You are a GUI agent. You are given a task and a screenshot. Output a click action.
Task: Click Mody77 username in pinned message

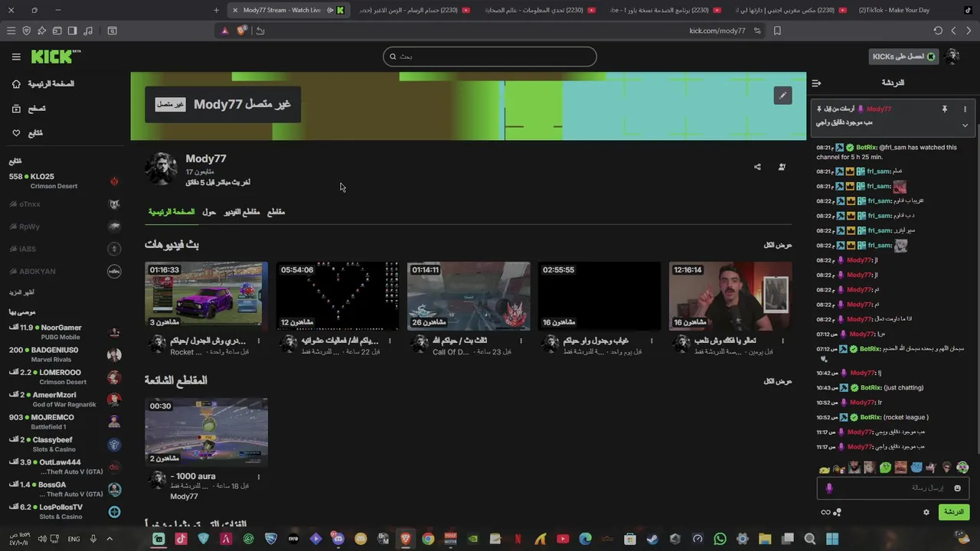pos(879,109)
